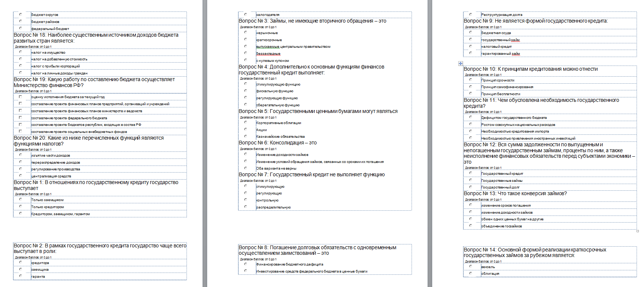The width and height of the screenshot is (644, 287).
Task: Enable 'составление проекта социальных внебюджетных фондов' checkbox
Action: tap(21, 131)
